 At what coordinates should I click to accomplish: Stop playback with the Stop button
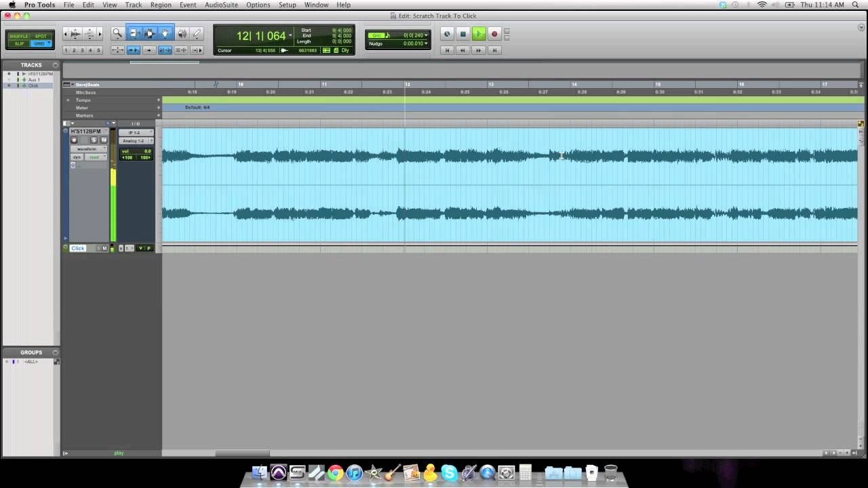[463, 34]
